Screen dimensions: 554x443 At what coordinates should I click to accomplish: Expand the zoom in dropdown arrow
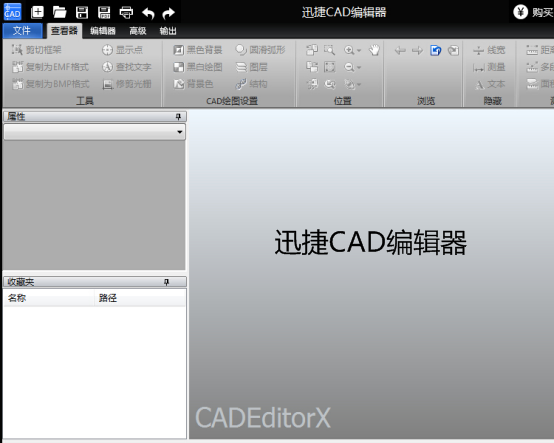click(x=359, y=51)
